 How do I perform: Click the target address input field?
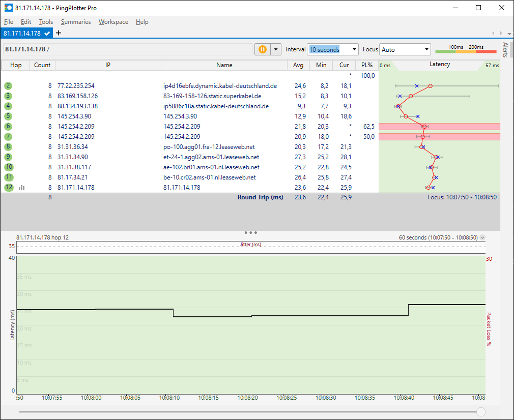(128, 49)
